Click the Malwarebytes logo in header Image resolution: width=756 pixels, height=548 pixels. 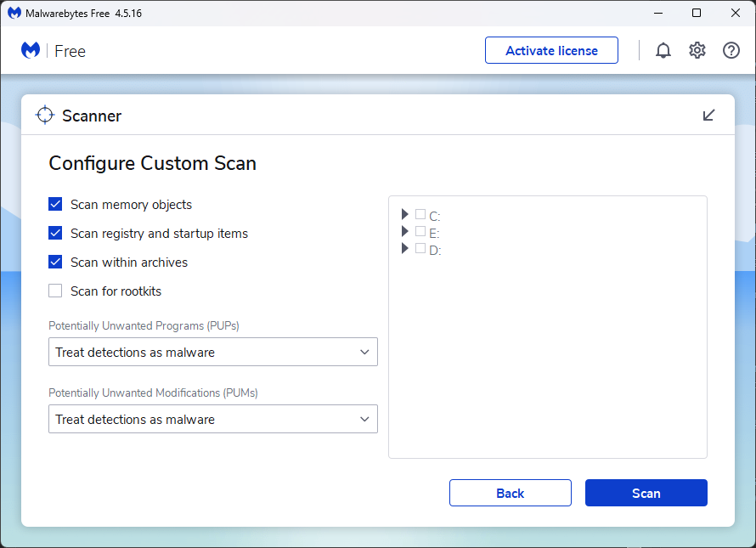pos(31,50)
